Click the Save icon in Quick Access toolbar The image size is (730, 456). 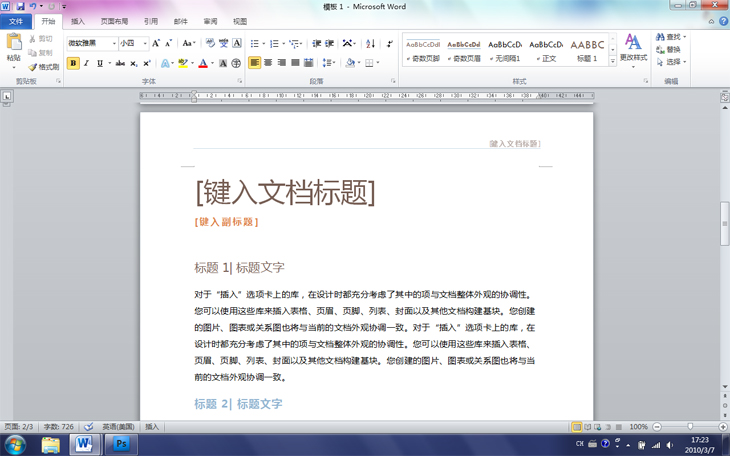[x=20, y=7]
